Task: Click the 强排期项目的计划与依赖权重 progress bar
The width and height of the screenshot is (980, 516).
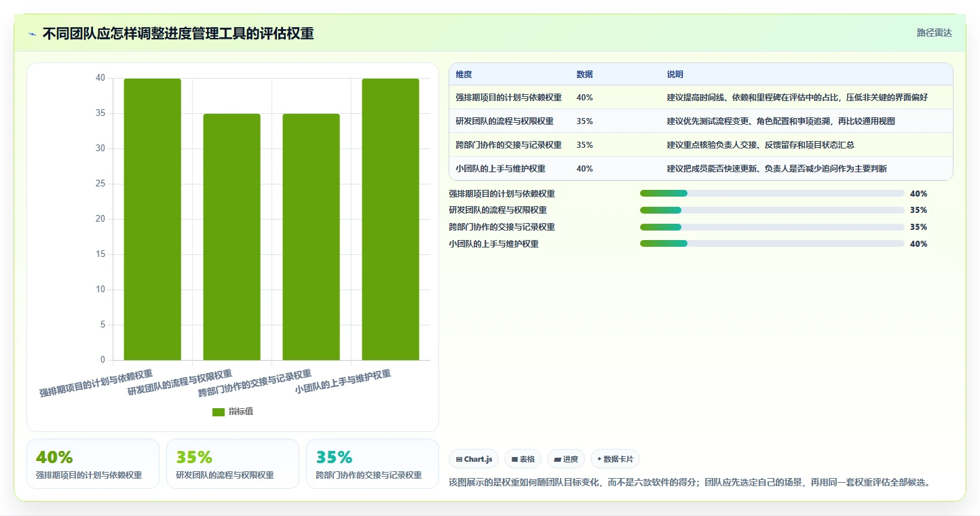Action: coord(772,193)
